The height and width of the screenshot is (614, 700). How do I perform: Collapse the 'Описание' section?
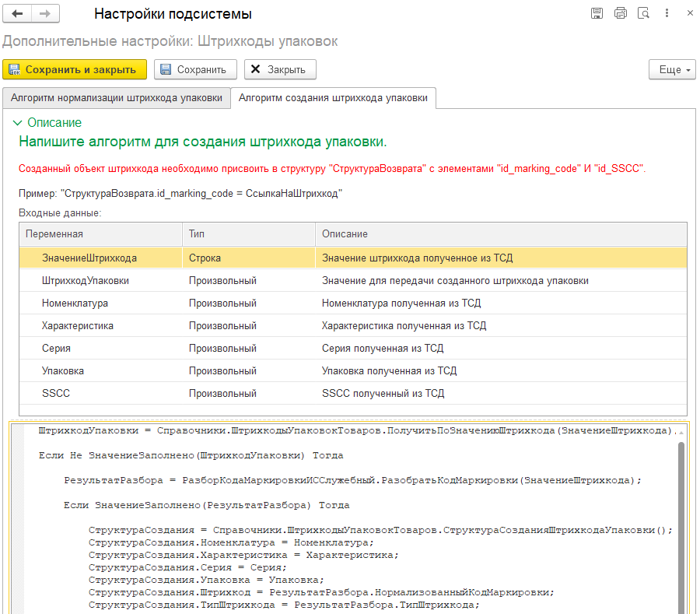coord(47,122)
